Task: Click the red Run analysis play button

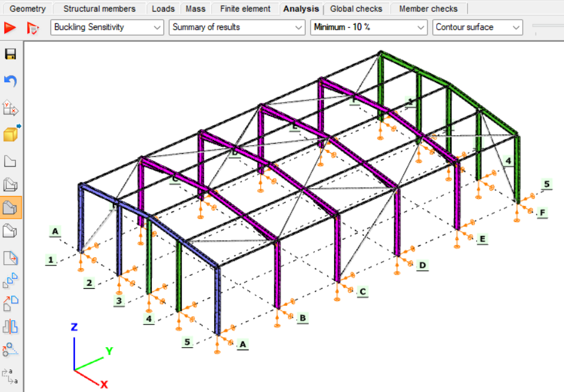Action: (x=10, y=28)
